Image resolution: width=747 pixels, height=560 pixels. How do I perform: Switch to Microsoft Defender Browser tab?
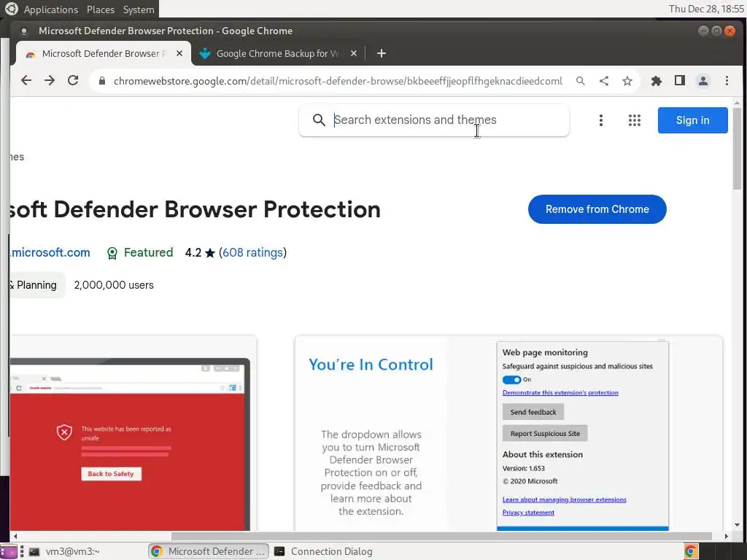coord(104,53)
